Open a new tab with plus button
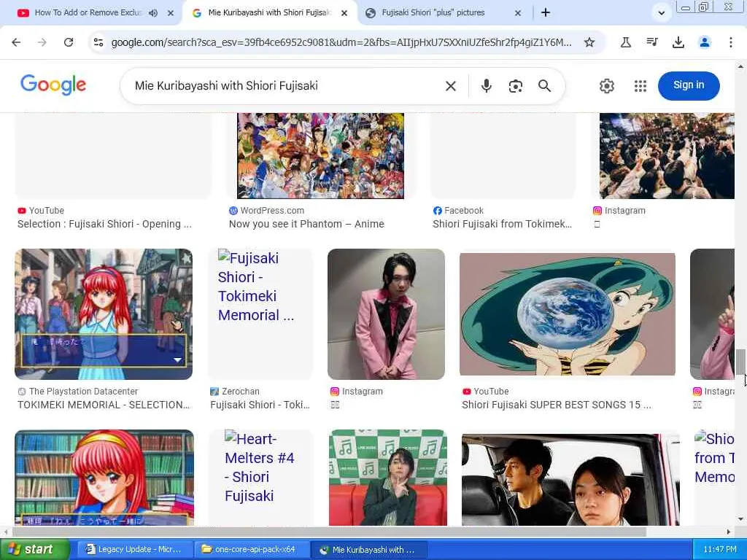This screenshot has height=560, width=747. [546, 13]
